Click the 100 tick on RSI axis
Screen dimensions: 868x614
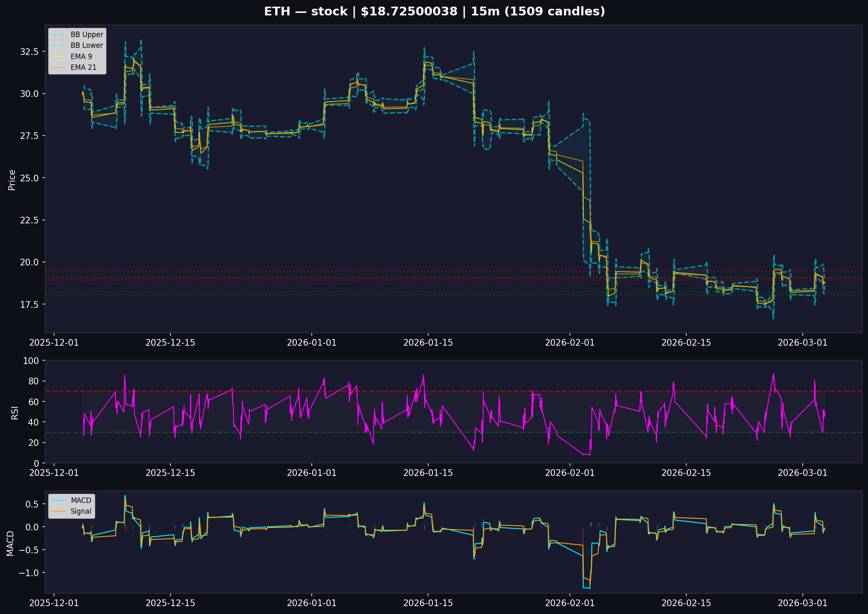tap(31, 361)
